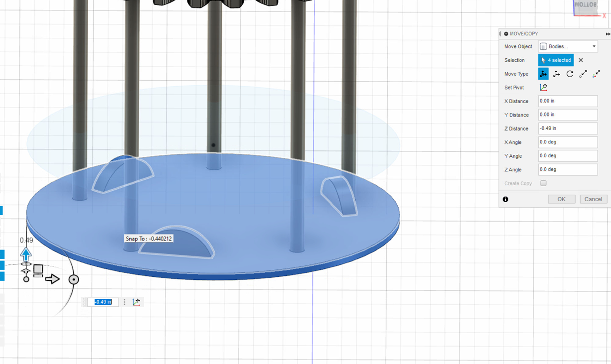The height and width of the screenshot is (364, 611).
Task: Open the three-dot menu beside the value box
Action: (x=124, y=302)
